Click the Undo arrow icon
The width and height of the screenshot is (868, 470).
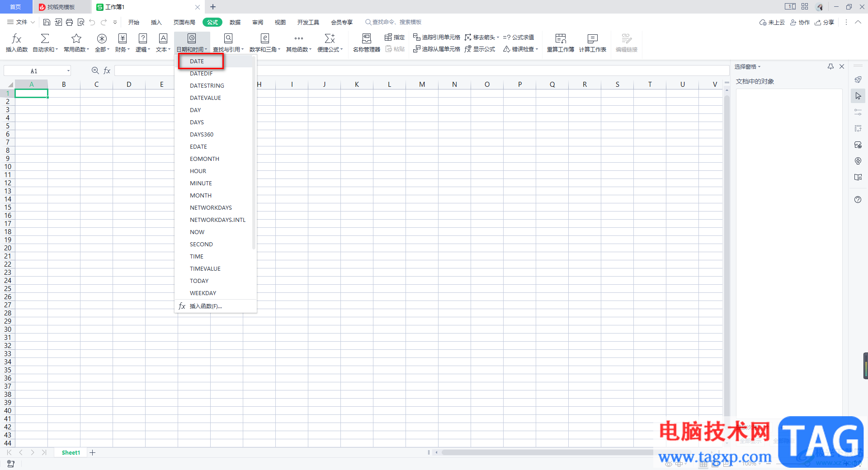(92, 22)
